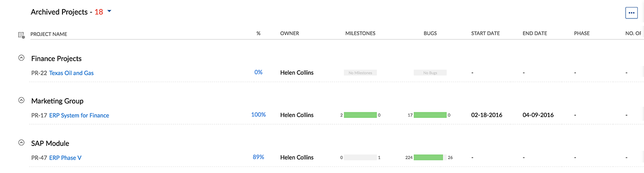Collapse the Finance Projects group

point(21,58)
